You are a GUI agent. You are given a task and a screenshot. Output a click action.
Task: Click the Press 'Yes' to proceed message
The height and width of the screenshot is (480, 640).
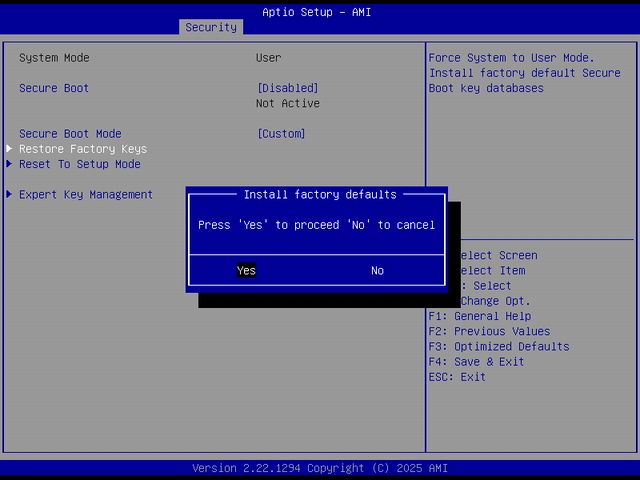317,225
